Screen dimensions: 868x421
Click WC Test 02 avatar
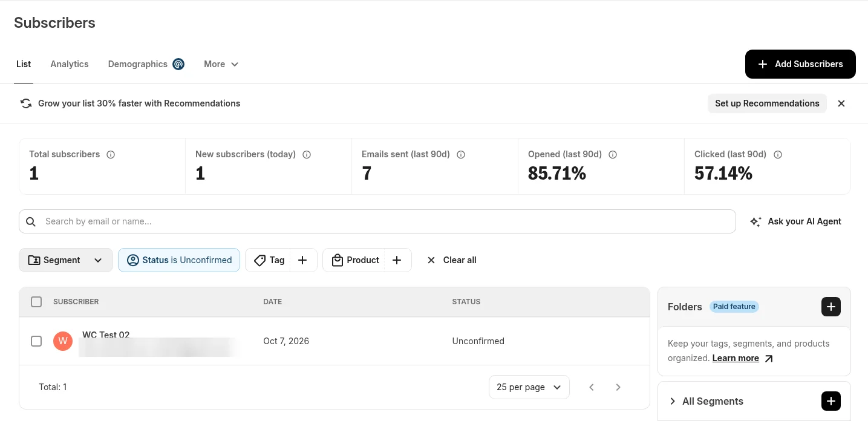[63, 341]
